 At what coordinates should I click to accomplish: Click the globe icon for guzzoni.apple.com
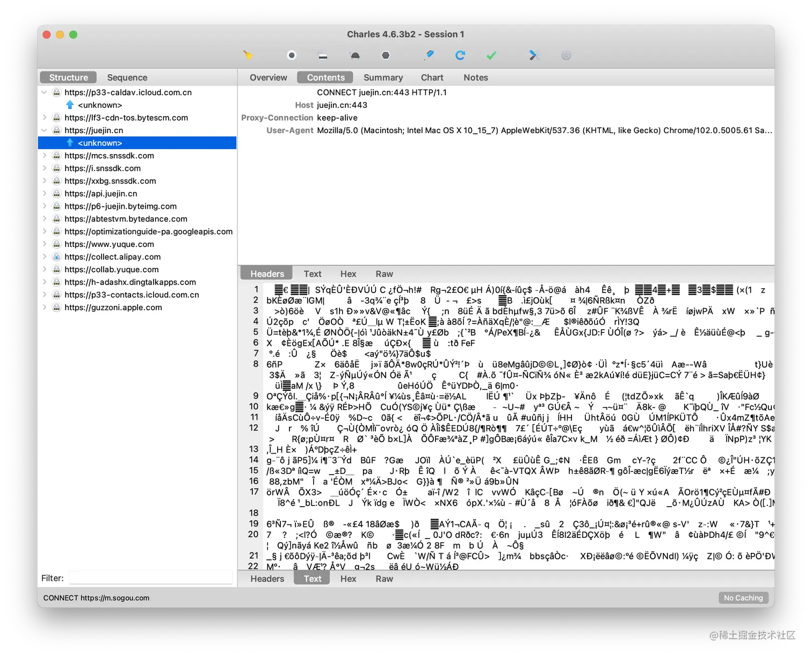[56, 308]
